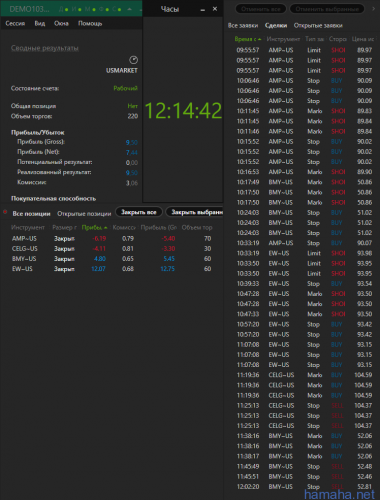Click the Рабочий account state value
Image resolution: width=380 pixels, height=500 pixels.
click(x=125, y=88)
